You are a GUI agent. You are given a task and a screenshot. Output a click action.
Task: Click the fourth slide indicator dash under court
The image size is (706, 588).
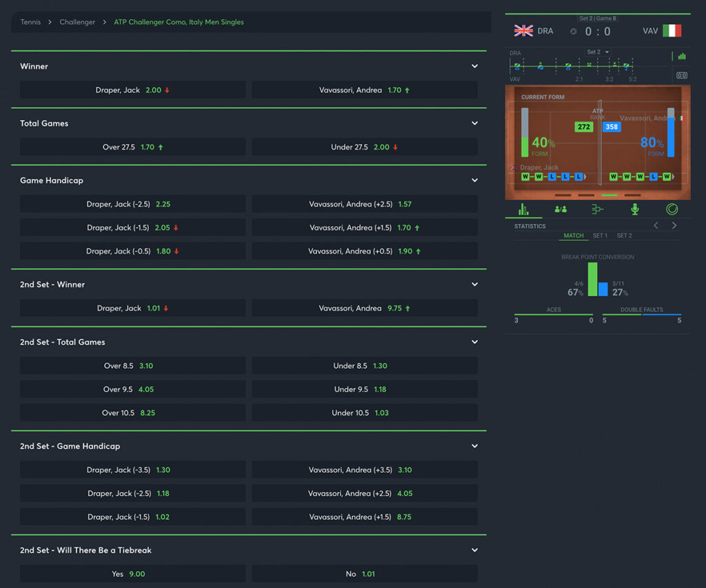click(633, 195)
